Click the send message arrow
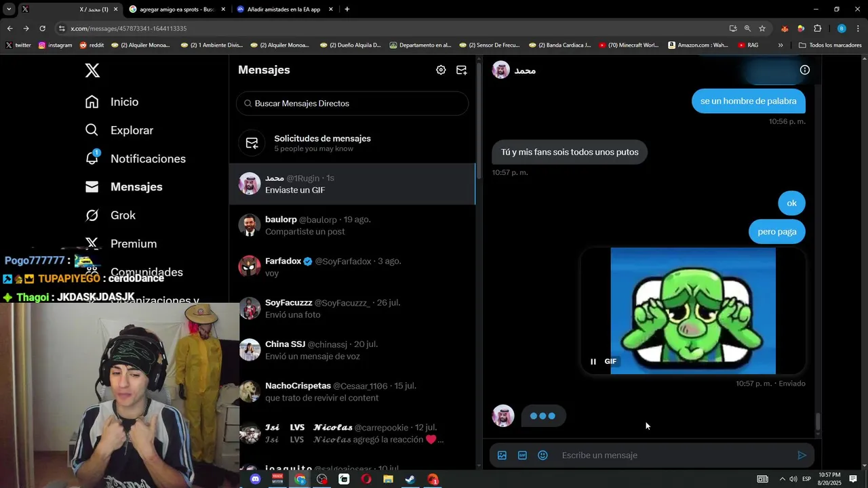Viewport: 868px width, 488px height. point(802,455)
